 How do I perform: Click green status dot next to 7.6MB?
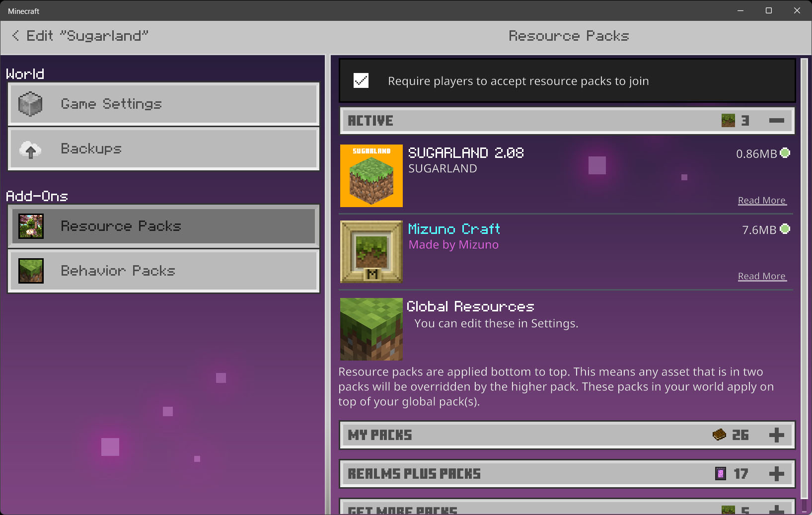pos(785,229)
